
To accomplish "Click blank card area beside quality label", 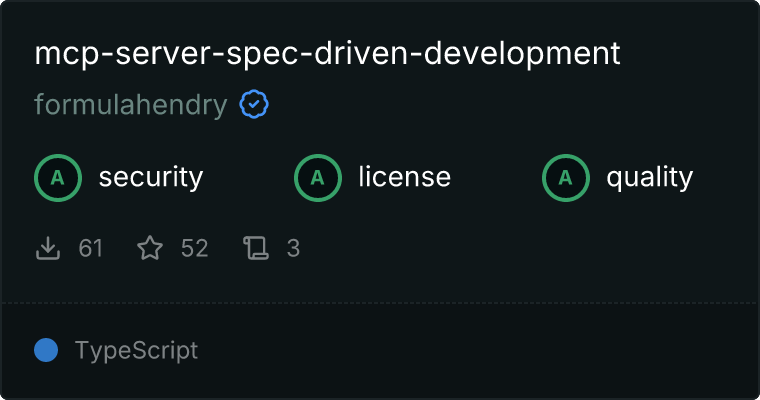I will 725,177.
